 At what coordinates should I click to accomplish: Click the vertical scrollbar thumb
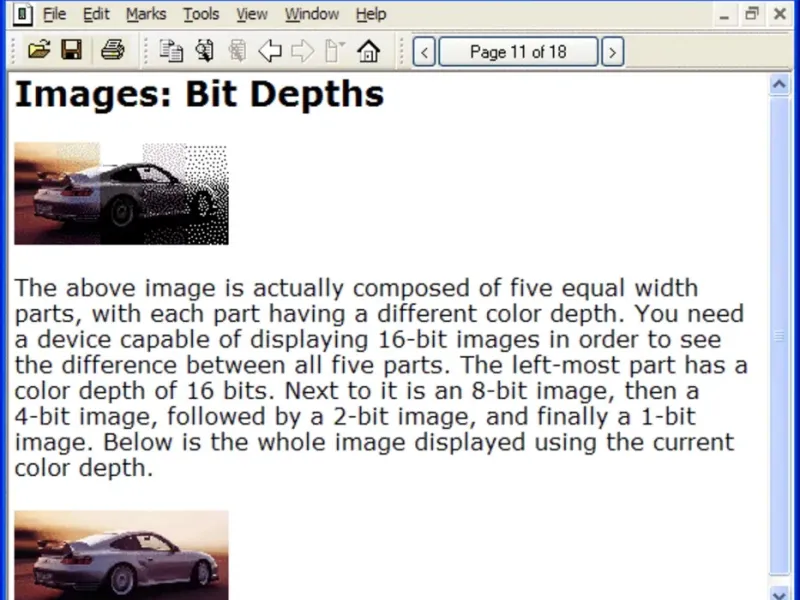coord(779,335)
